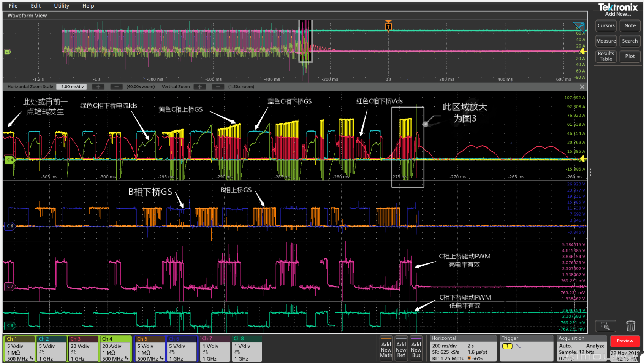Viewport: 644px width, 363px height.
Task: Click the yellow trigger level arrow in zoom view
Action: click(583, 159)
